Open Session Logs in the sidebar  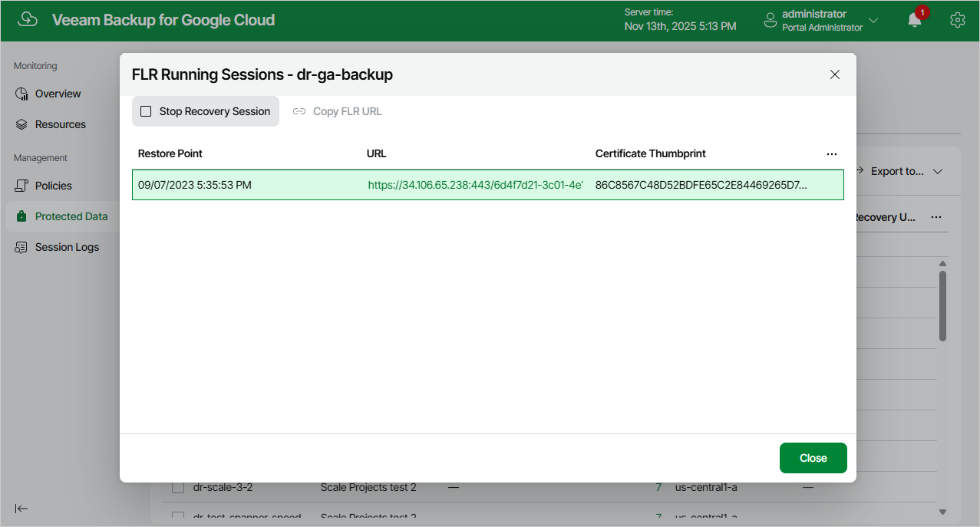tap(67, 247)
